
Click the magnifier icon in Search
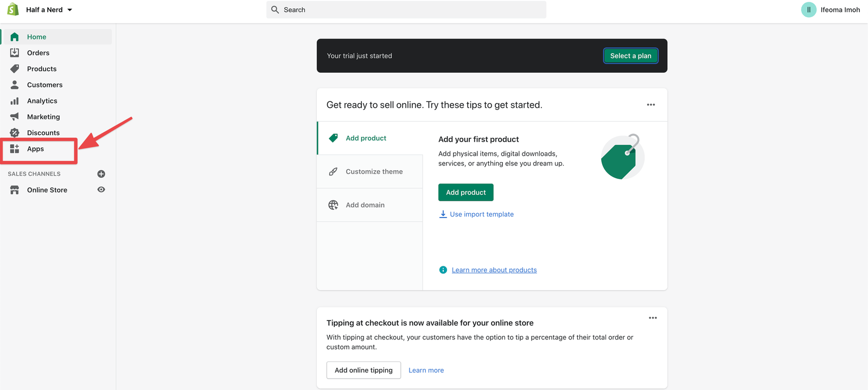[275, 10]
